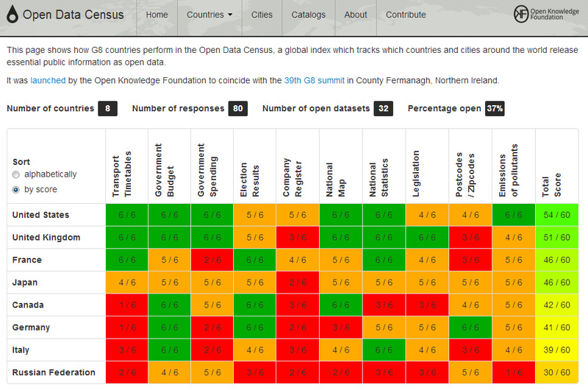Open the Home navigation item
This screenshot has height=390, width=588.
tap(157, 15)
